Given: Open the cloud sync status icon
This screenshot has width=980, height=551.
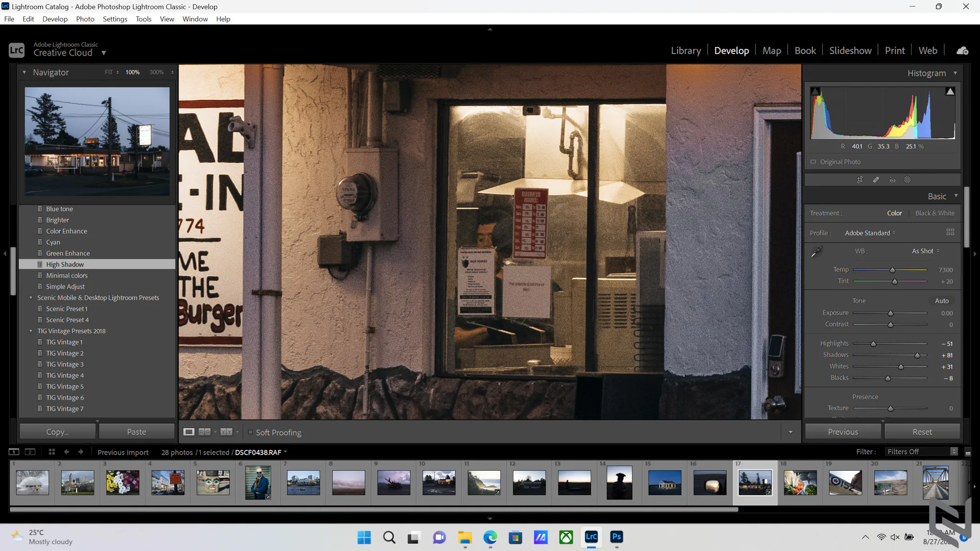Looking at the screenshot, I should [962, 51].
